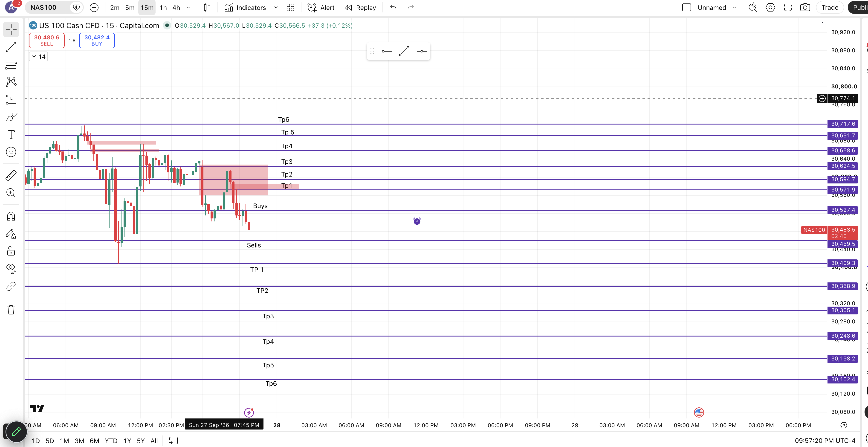Viewport: 868px width, 447px height.
Task: Select the brush drawing tool
Action: (11, 117)
